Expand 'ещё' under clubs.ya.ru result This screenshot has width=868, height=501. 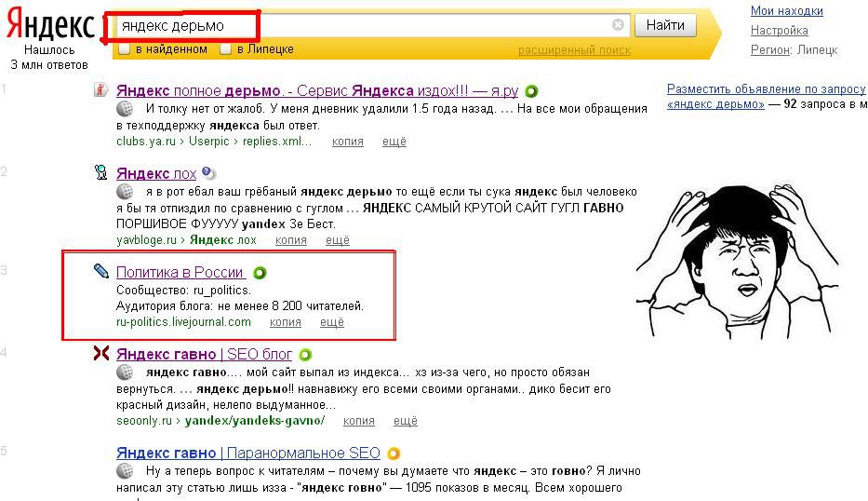394,142
